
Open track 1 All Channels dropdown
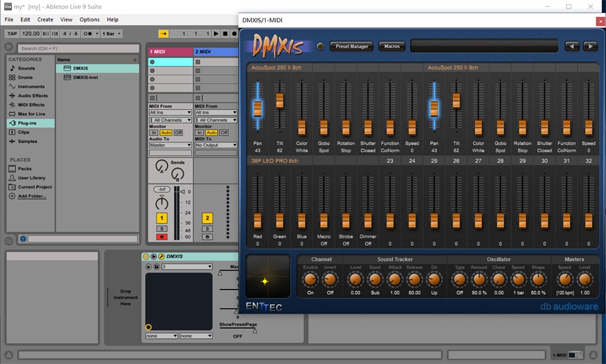pos(170,120)
